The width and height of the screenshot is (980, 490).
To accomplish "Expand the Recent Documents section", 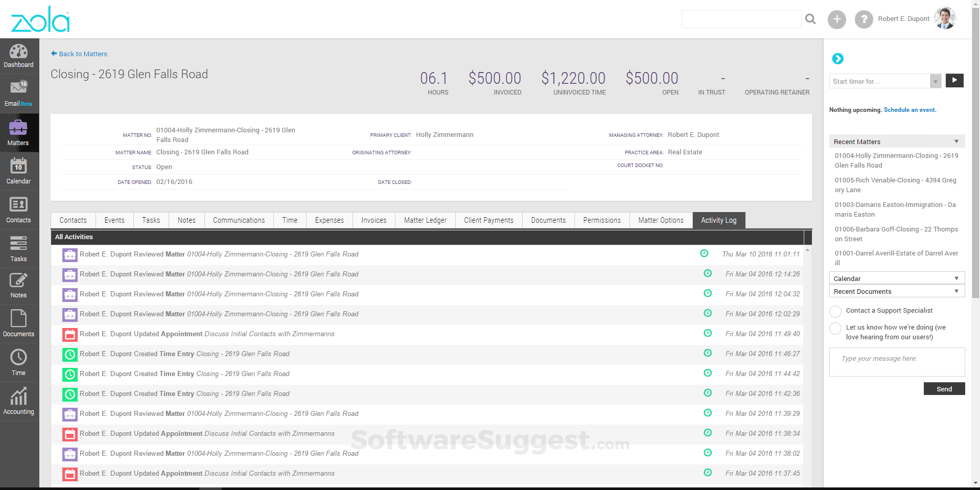I will 955,291.
